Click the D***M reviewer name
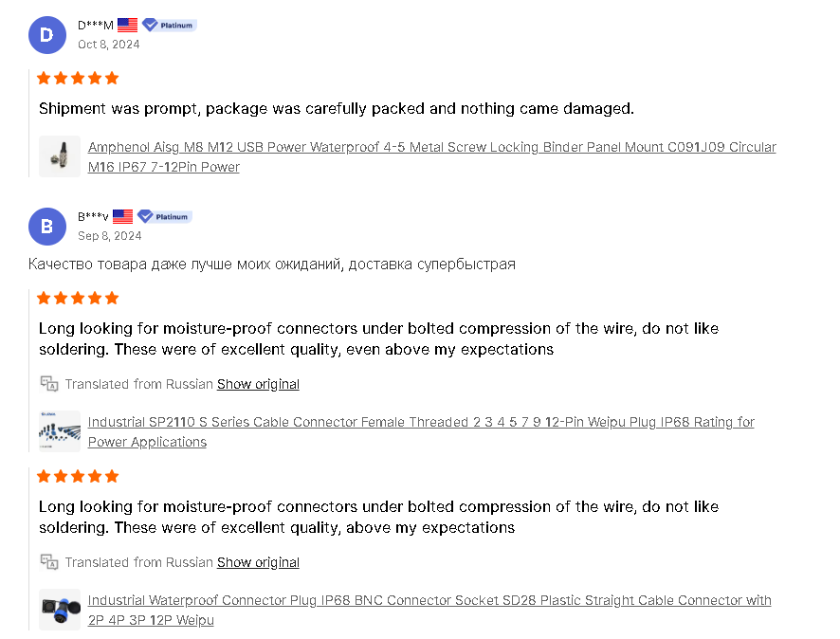840x639 pixels. (x=95, y=26)
